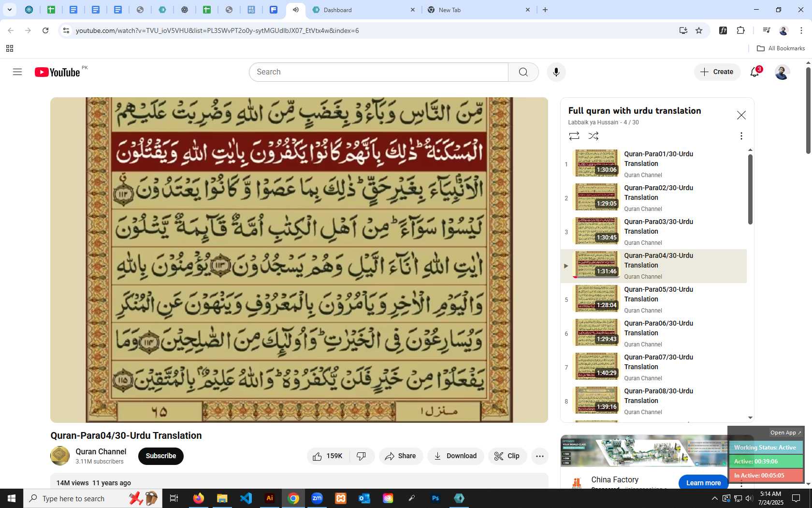Bookmark this page with star icon
The image size is (812, 508).
click(x=699, y=30)
